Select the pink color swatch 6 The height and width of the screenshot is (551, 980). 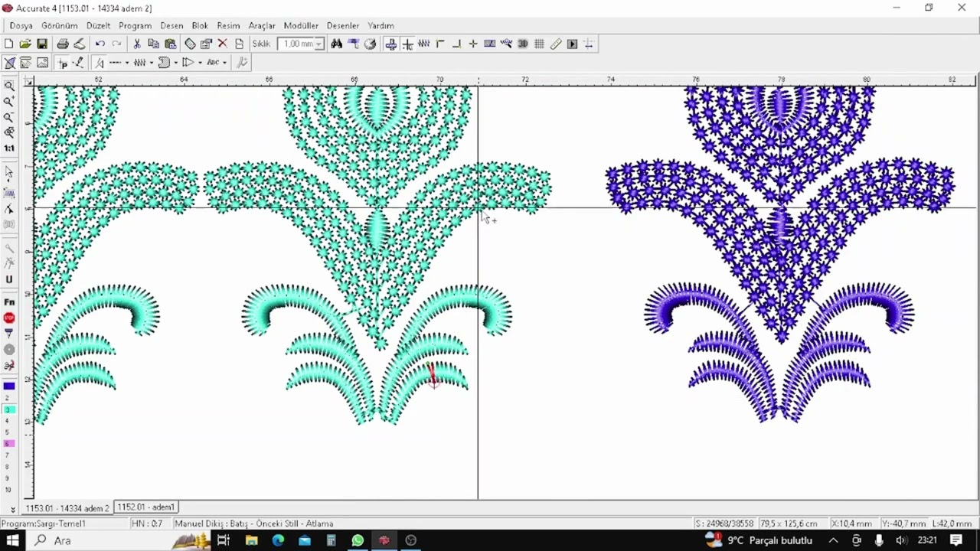tap(9, 444)
